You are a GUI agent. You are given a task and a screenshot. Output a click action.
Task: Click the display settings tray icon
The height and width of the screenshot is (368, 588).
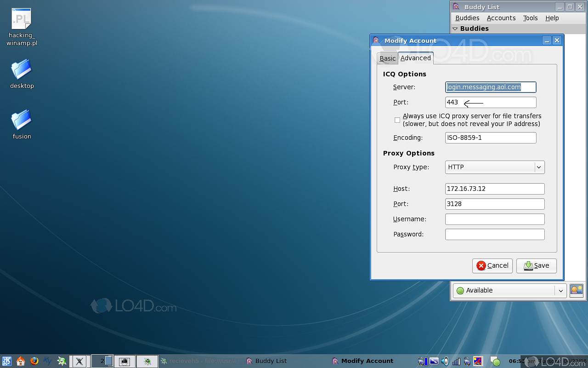coord(434,361)
